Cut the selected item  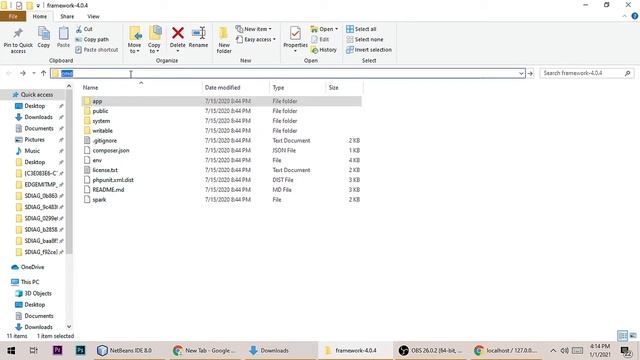(x=84, y=29)
